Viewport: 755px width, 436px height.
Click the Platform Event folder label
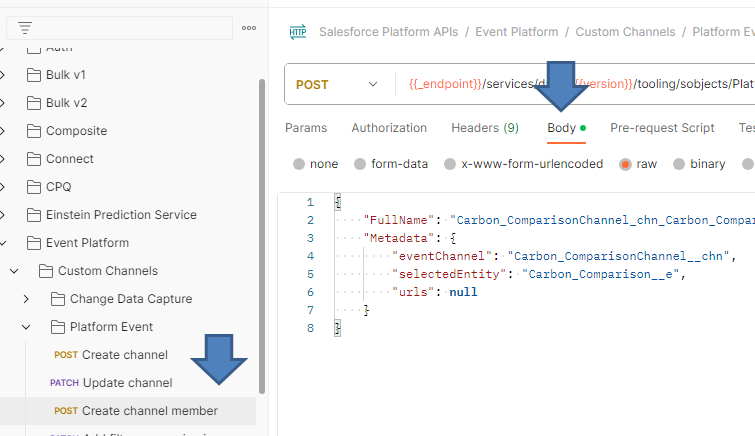[x=111, y=327]
